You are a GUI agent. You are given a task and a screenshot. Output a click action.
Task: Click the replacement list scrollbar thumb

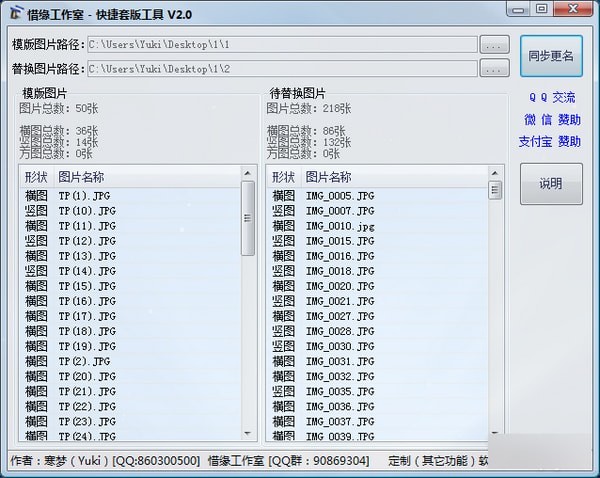(x=495, y=190)
